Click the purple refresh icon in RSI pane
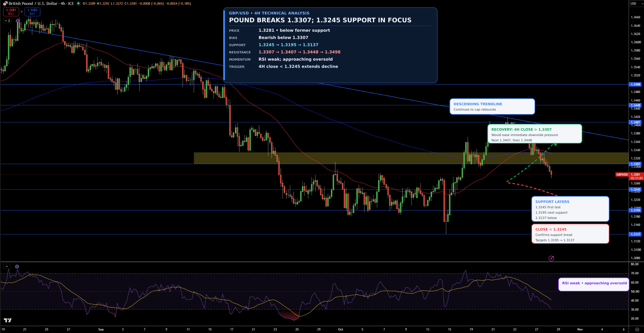This screenshot has width=644, height=333. tap(17, 266)
